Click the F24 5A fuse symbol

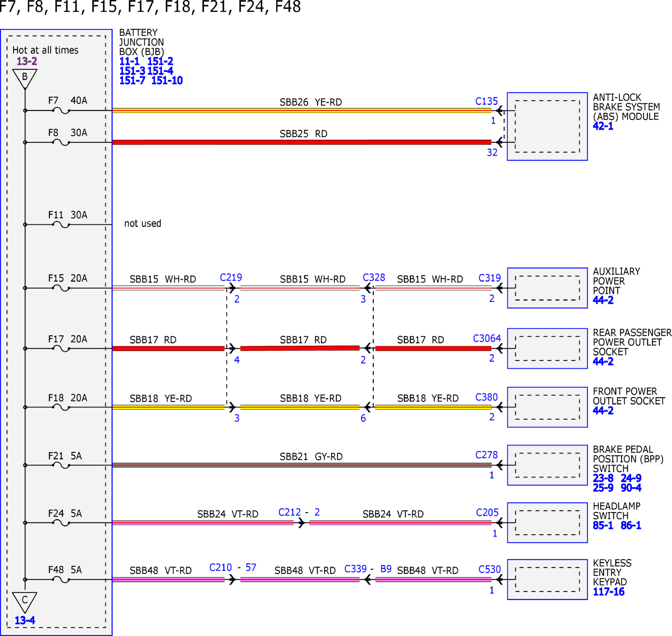(61, 523)
